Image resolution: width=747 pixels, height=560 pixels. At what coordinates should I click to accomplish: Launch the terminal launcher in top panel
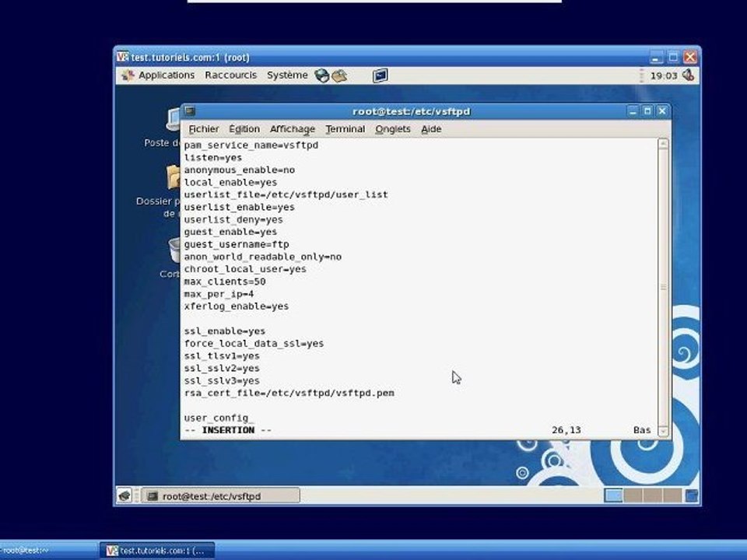381,75
